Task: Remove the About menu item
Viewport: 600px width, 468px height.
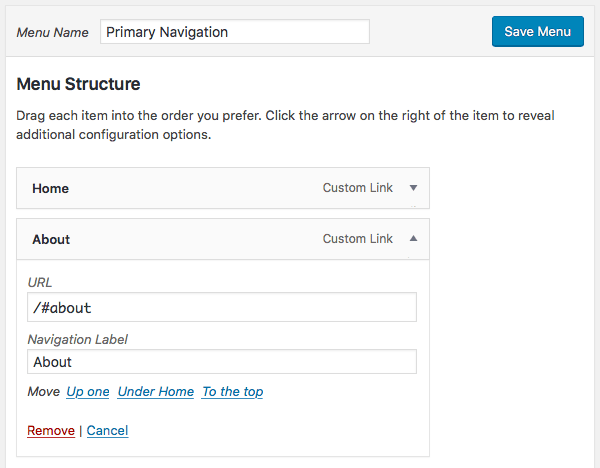Action: pos(51,430)
